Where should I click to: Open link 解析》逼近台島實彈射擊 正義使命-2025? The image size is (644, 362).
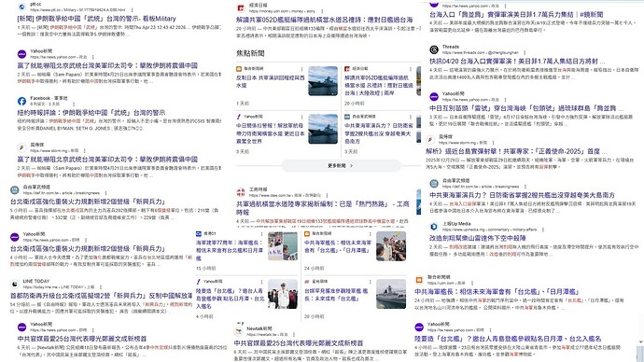tap(516, 151)
